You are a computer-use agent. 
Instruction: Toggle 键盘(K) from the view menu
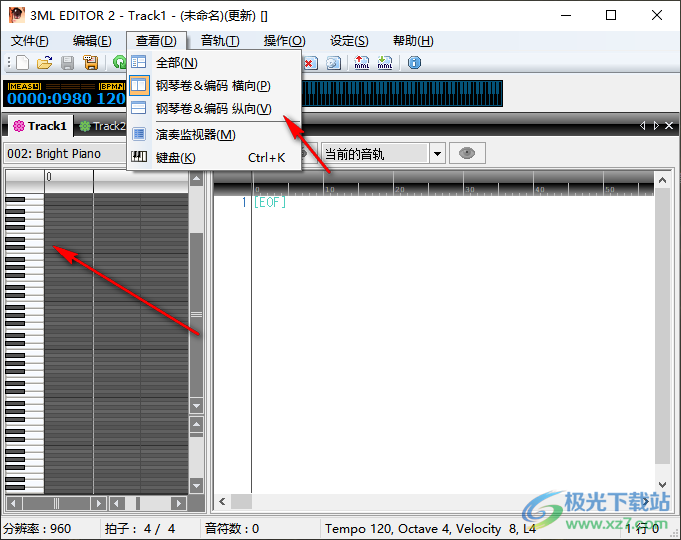coord(214,157)
